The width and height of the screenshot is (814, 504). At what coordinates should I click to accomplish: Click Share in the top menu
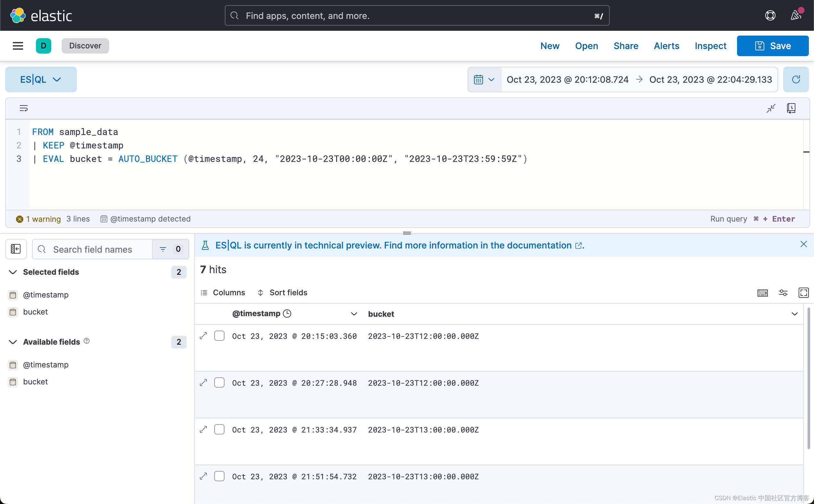[626, 46]
